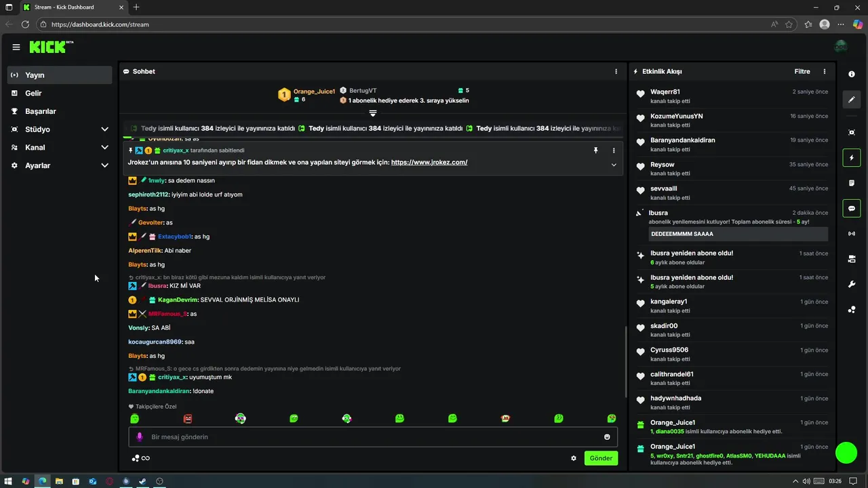
Task: Insert the red angry face emote
Action: (x=188, y=419)
